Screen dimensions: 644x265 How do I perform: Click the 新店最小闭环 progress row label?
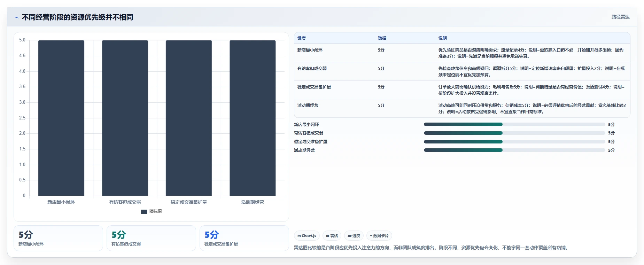coord(306,125)
